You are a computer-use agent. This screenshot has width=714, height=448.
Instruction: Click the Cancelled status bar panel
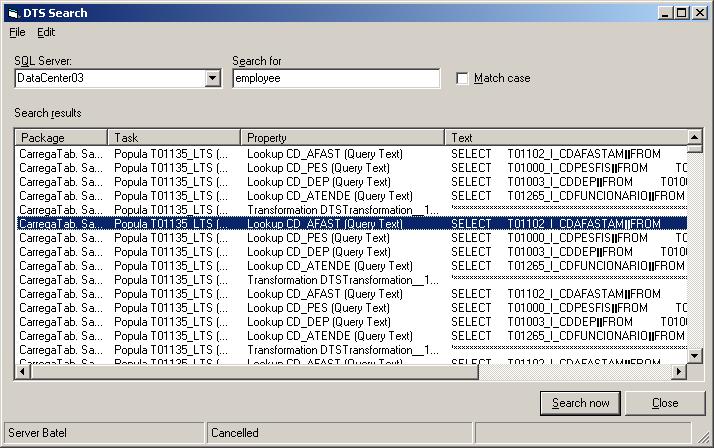coord(339,433)
